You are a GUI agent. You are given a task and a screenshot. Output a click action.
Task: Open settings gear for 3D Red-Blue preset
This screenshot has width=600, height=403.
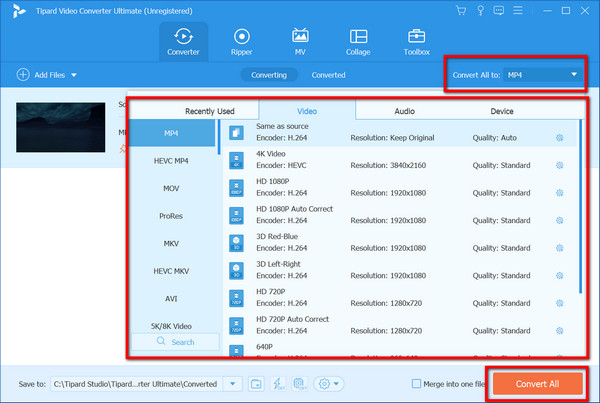559,248
